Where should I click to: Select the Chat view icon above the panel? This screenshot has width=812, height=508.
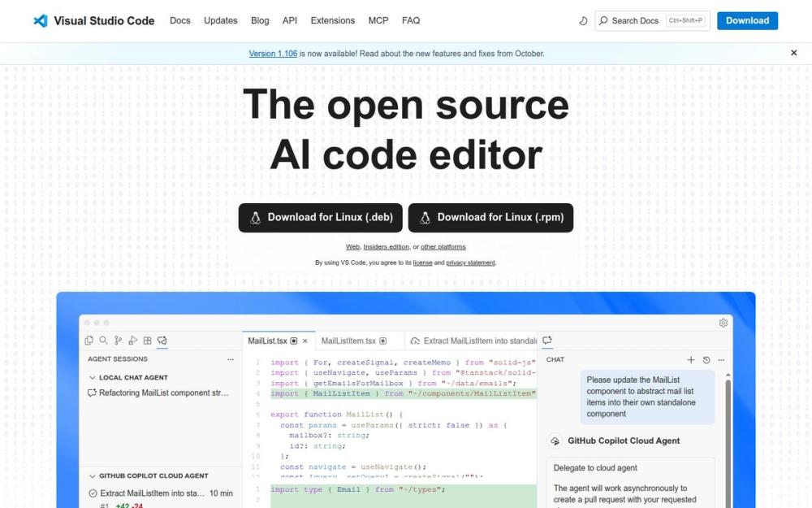[547, 340]
